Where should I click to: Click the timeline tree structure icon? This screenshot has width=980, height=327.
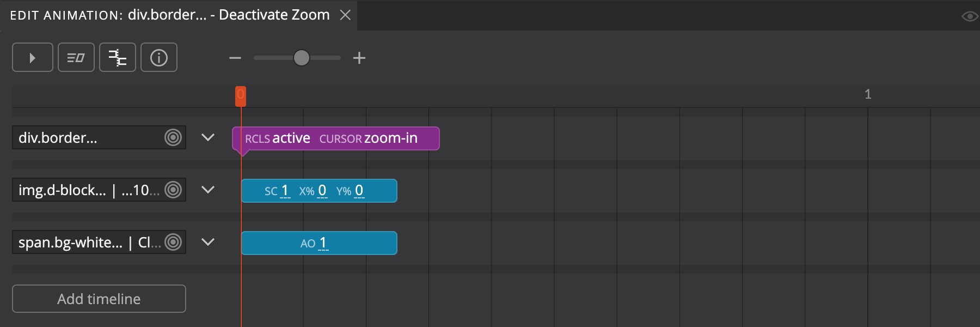tap(117, 57)
